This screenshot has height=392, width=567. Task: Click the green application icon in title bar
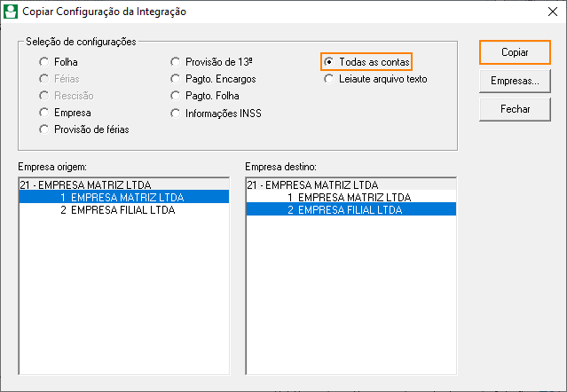(x=11, y=12)
